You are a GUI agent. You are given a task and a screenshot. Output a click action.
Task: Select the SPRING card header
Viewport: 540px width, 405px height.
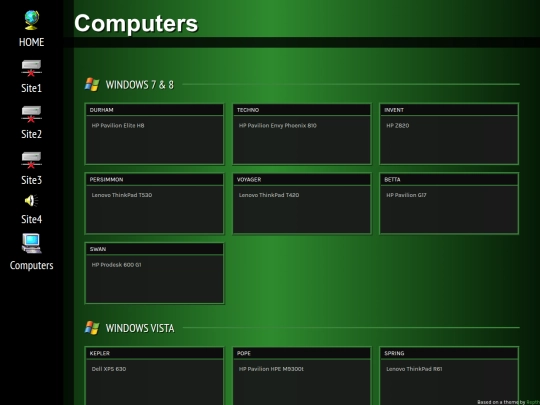449,353
